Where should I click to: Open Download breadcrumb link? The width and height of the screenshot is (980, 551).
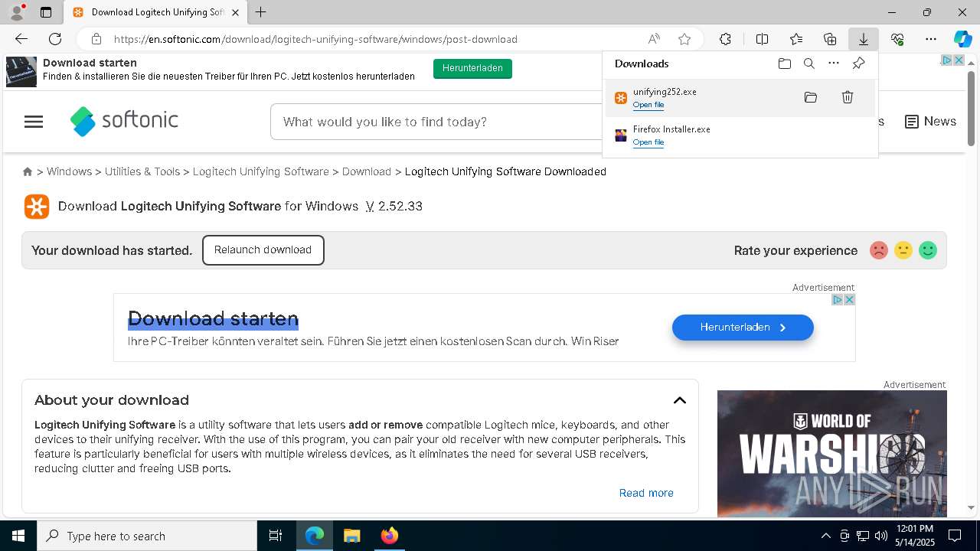click(x=367, y=171)
